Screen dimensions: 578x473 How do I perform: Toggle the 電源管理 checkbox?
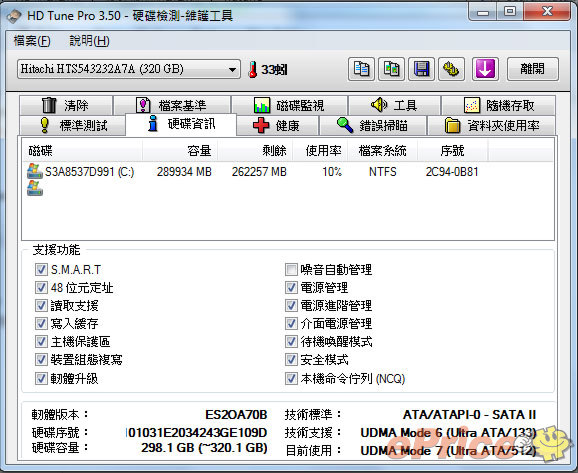(291, 288)
